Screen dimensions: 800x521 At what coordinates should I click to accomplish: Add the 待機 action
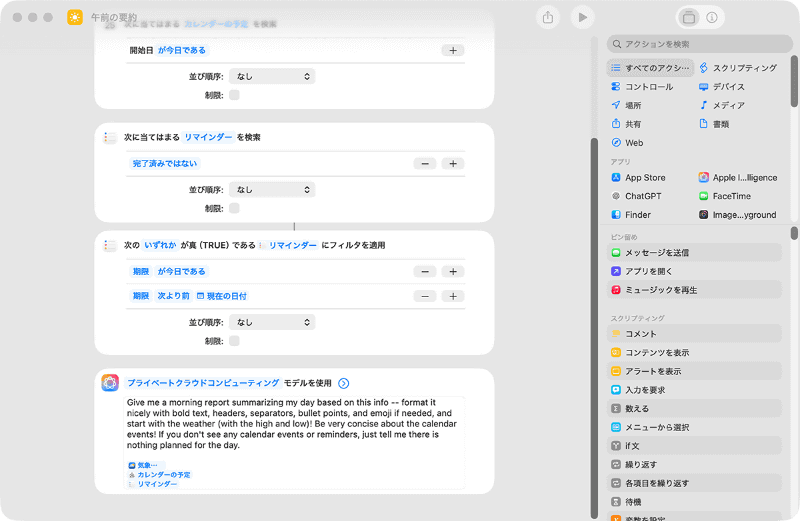coord(694,502)
